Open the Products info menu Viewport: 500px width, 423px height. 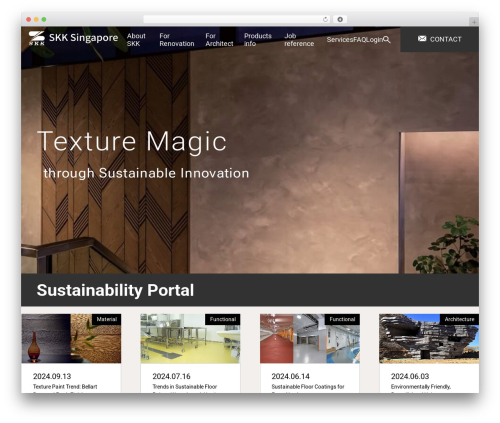click(258, 40)
